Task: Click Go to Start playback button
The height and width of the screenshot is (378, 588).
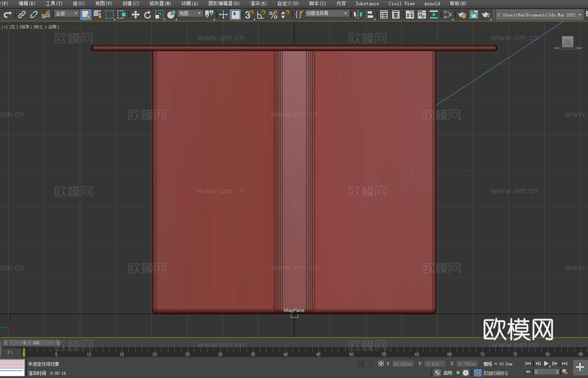Action: [528, 364]
